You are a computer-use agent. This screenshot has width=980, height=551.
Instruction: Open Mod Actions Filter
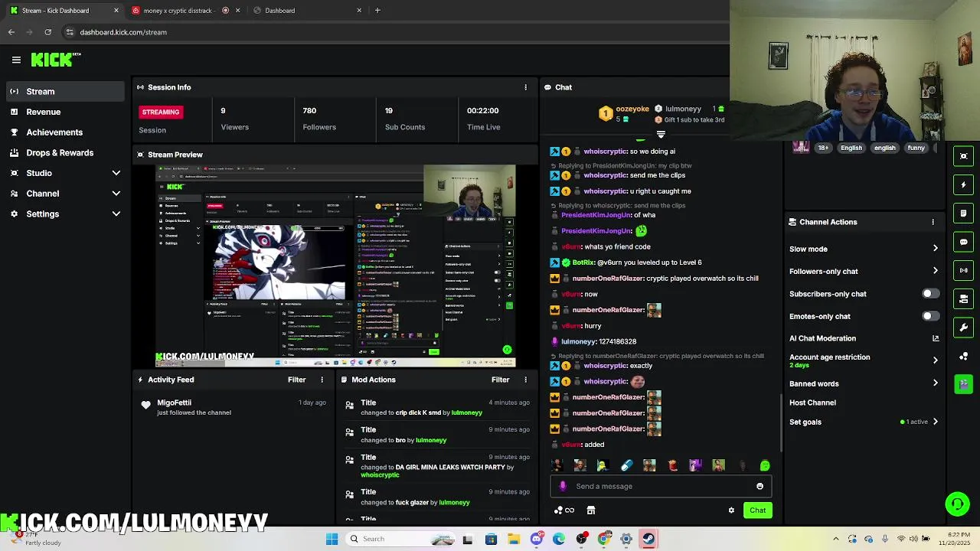coord(501,380)
